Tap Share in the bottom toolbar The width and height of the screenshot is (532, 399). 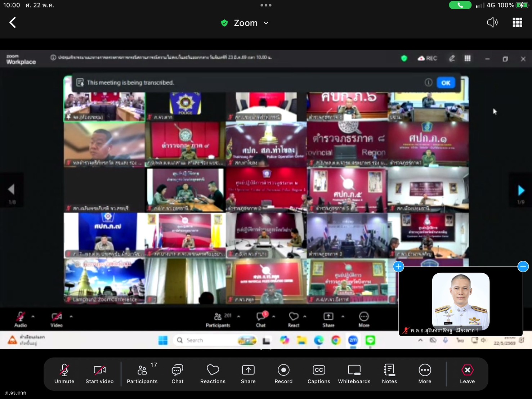(248, 374)
